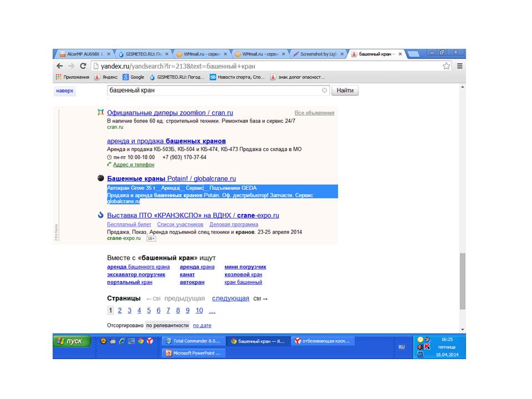Switch to the GISMETEO.RU tab

143,54
